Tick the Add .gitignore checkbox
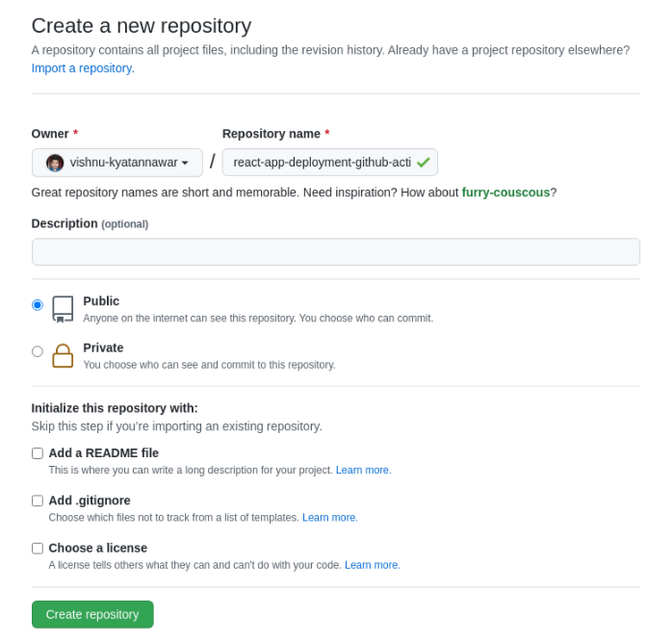This screenshot has height=642, width=672. pos(38,501)
